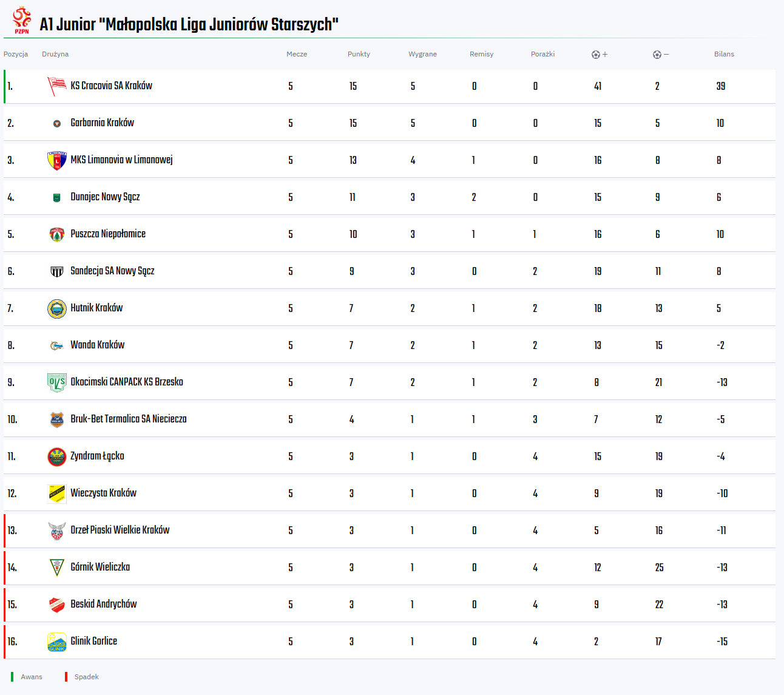Image resolution: width=784 pixels, height=695 pixels.
Task: Select the Bilans column header
Action: tap(724, 54)
